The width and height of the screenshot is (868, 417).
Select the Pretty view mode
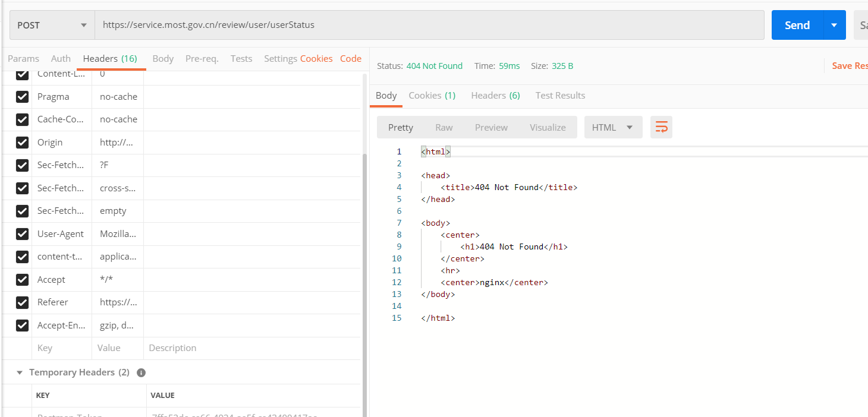(x=401, y=127)
